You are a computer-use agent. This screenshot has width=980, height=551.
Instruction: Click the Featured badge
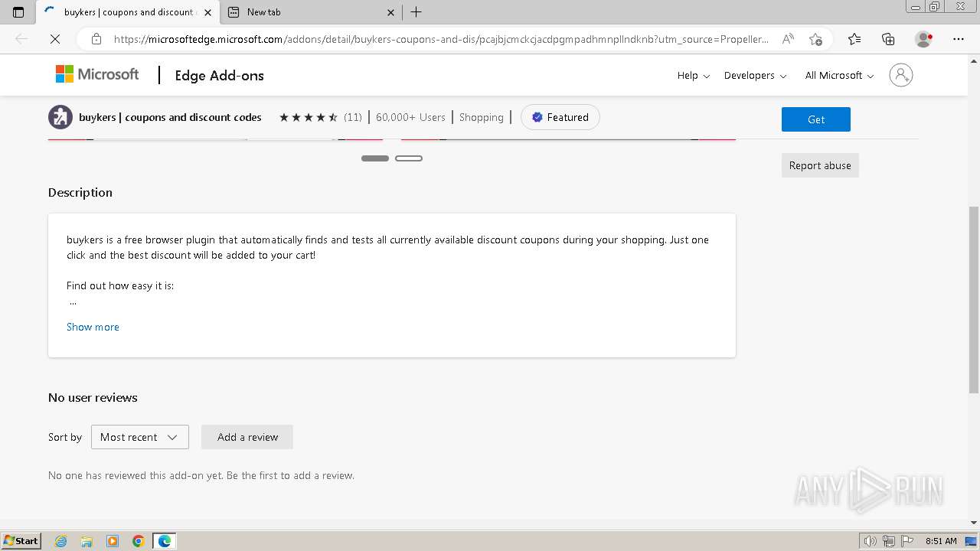(x=560, y=117)
